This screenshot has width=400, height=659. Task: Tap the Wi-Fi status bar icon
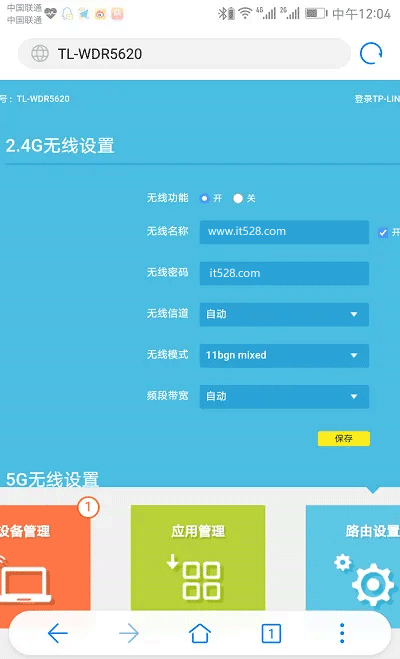click(x=245, y=13)
